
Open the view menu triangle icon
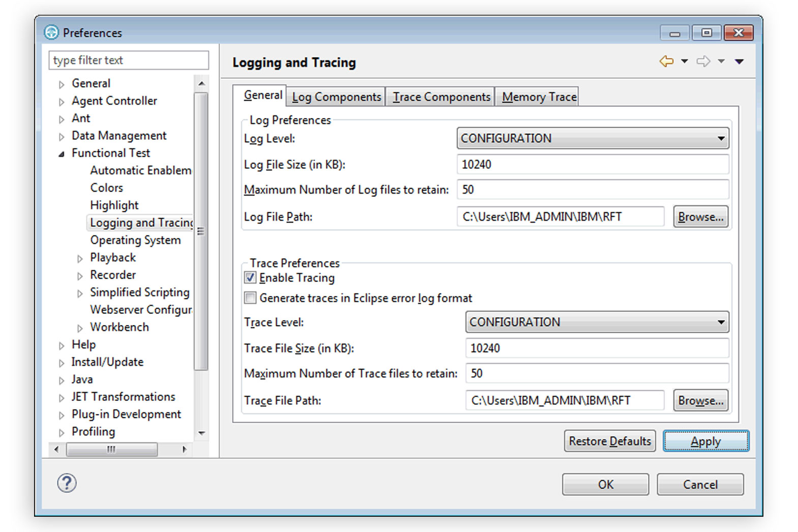point(739,61)
